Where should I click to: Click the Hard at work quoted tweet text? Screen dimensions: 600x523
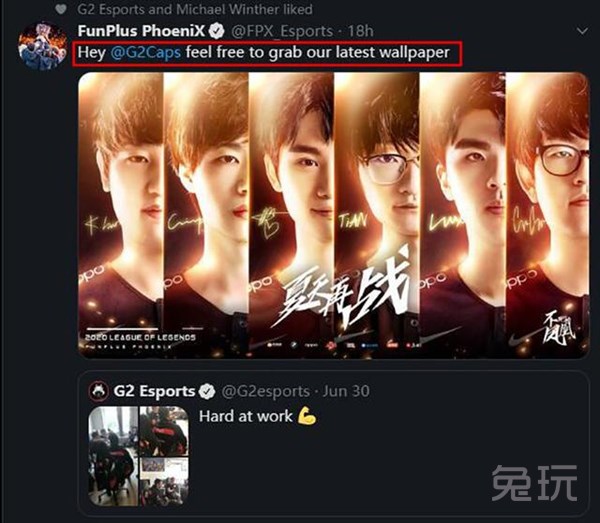click(246, 416)
